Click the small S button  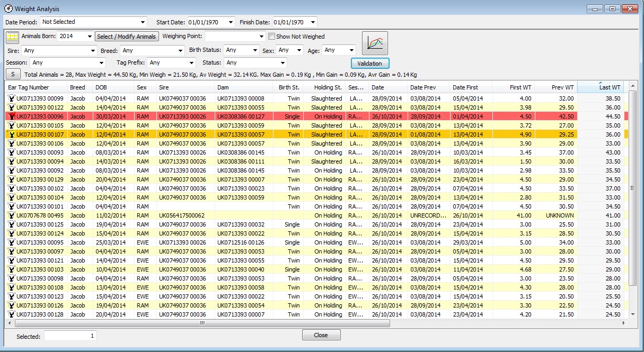click(13, 75)
